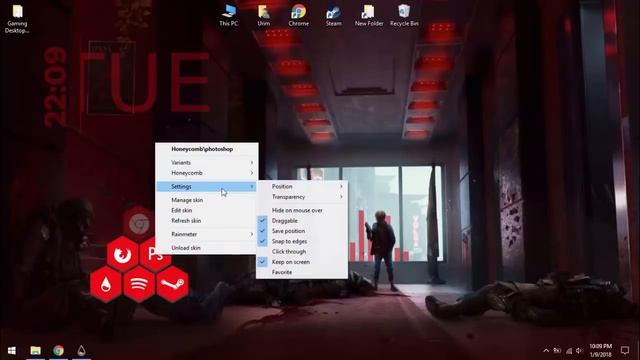Enable Hide on mouse over

coord(302,210)
